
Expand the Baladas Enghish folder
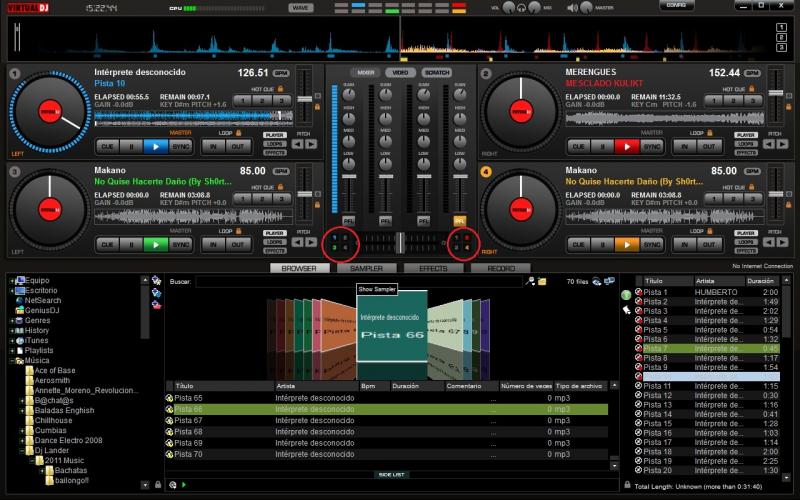(22, 410)
